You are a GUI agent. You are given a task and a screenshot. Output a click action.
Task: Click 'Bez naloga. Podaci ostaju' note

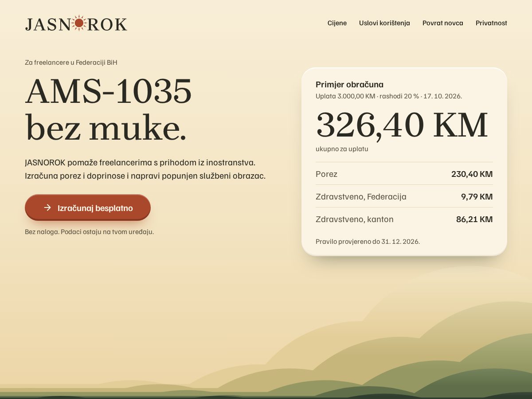[89, 232]
